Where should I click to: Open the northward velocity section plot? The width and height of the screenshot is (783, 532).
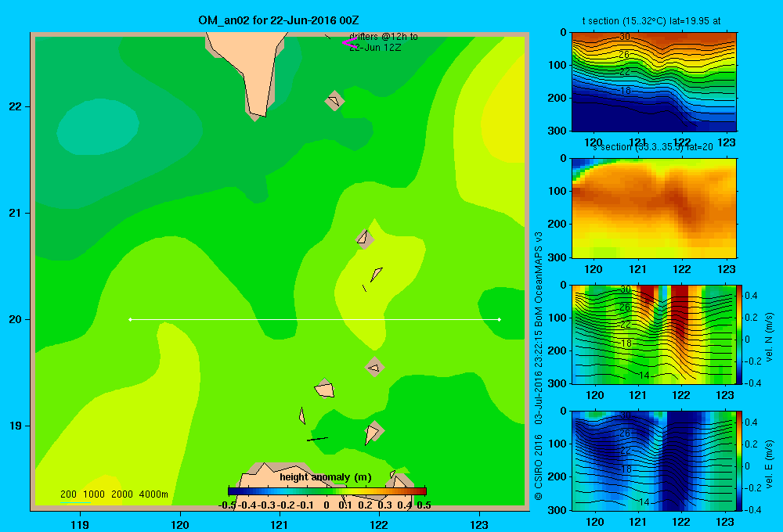pyautogui.click(x=654, y=334)
